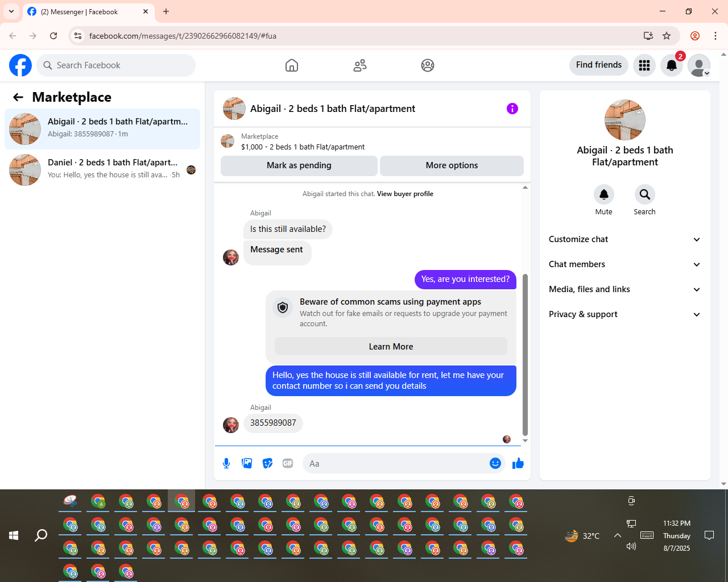Screen dimensions: 728x582
Task: Click Learn More on scam warning
Action: coord(391,347)
